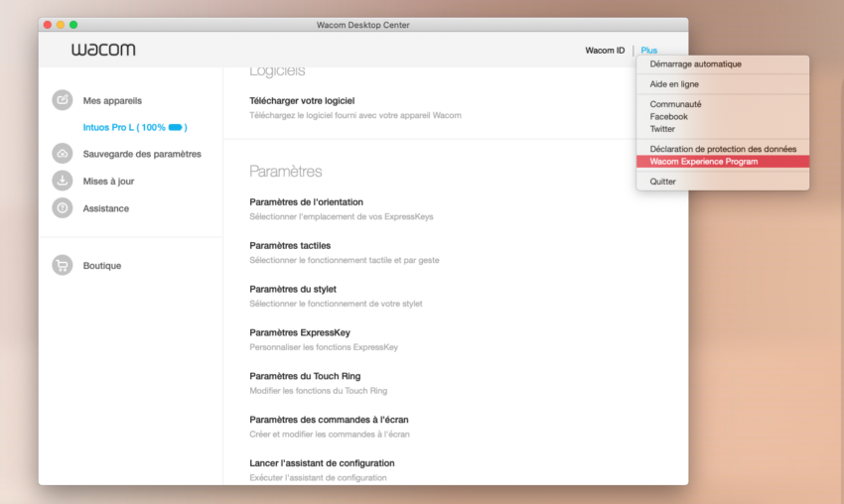Viewport: 844px width, 504px height.
Task: Click the Sauvegarde des paramètres cloud icon
Action: point(63,154)
